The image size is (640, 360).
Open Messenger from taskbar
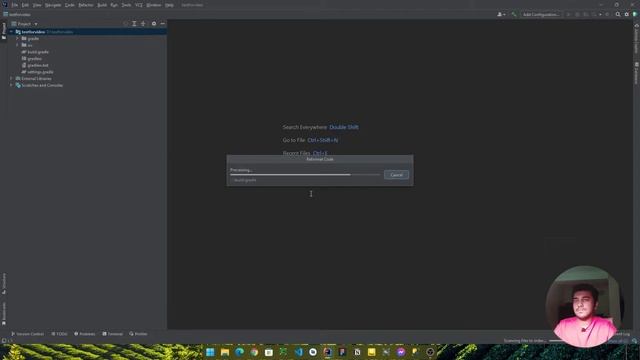[x=401, y=352]
